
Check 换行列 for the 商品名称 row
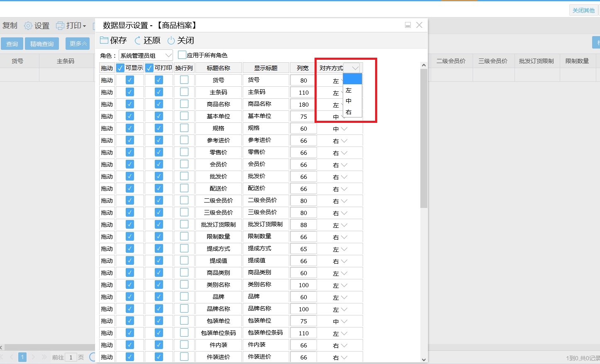pos(184,104)
